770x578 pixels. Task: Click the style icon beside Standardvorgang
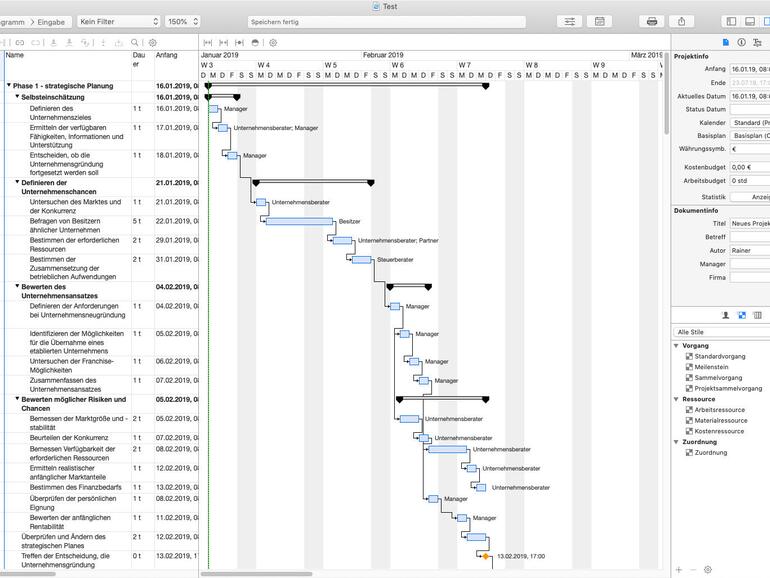689,357
